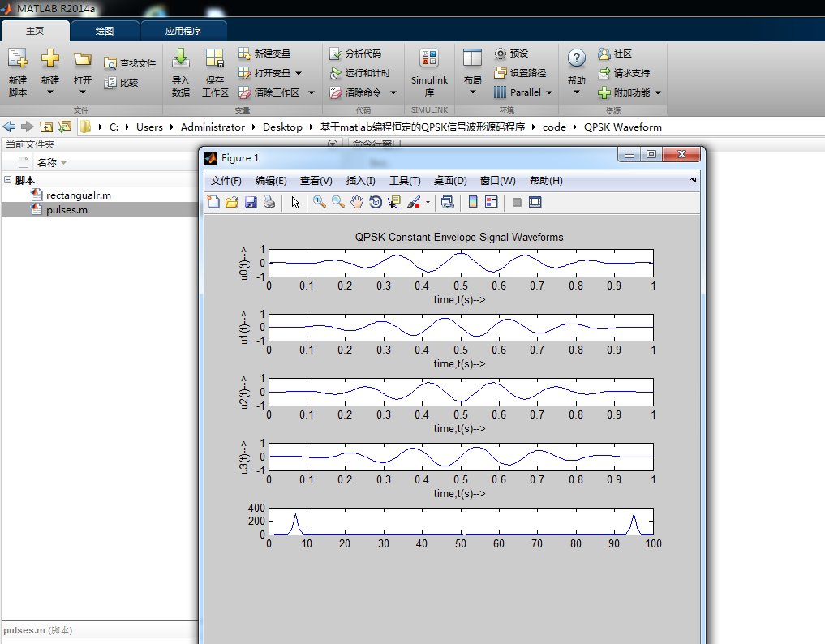Open the Help (帮助) question mark button
This screenshot has width=825, height=644.
577,58
